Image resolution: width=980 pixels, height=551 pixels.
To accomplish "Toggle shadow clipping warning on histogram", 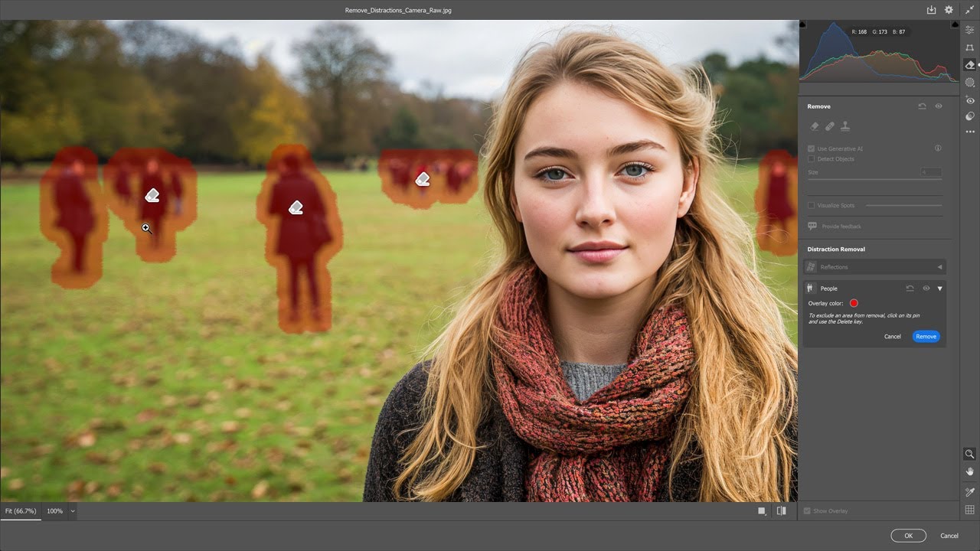I will 804,24.
